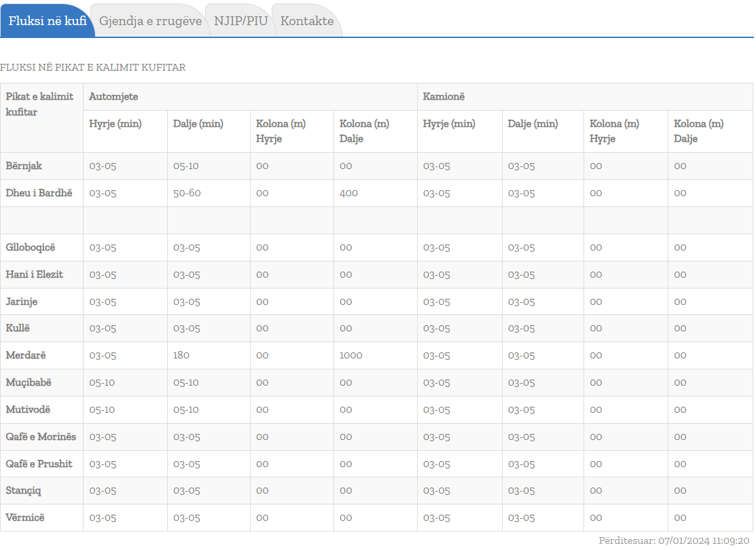This screenshot has width=756, height=550.
Task: Click the Fluksi në pikat e kalimit heading
Action: tap(93, 67)
